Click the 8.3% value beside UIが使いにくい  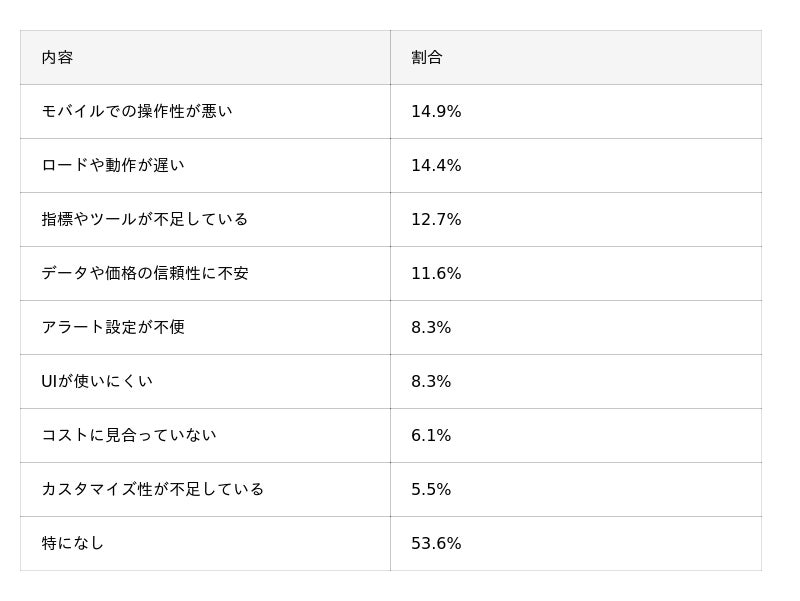tap(431, 382)
